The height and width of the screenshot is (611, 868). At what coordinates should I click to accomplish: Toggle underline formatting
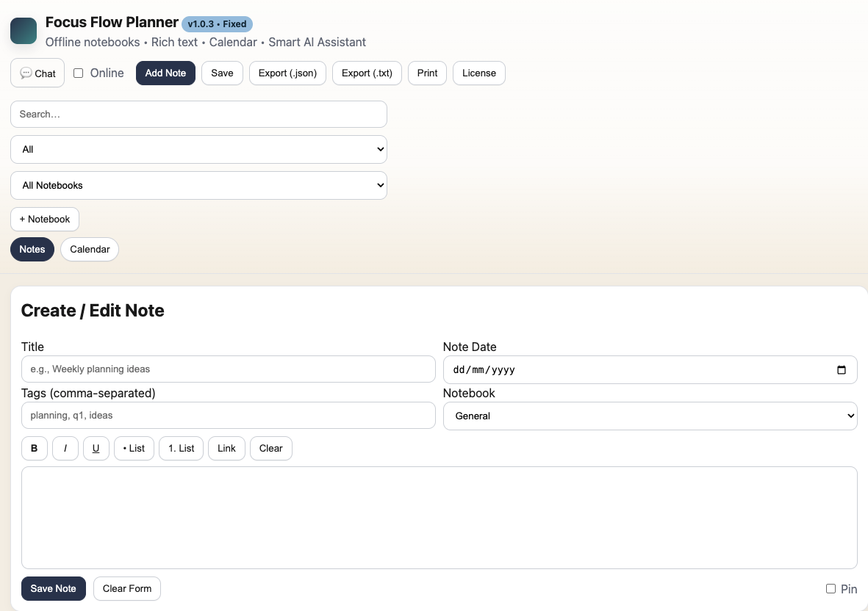click(96, 448)
